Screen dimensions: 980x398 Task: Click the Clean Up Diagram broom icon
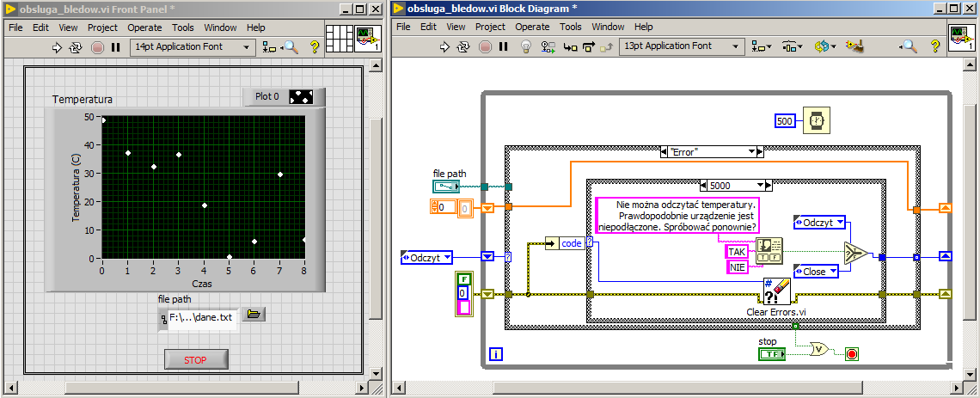854,46
